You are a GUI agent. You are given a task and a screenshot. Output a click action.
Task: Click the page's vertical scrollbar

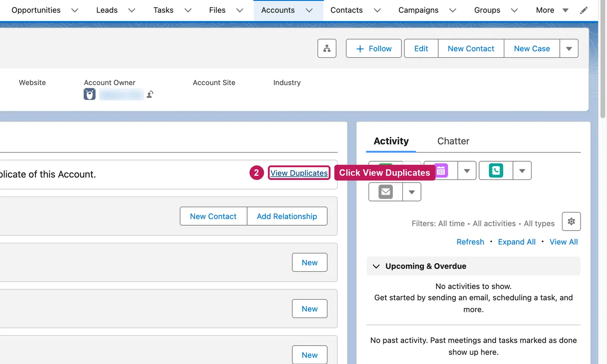603,58
